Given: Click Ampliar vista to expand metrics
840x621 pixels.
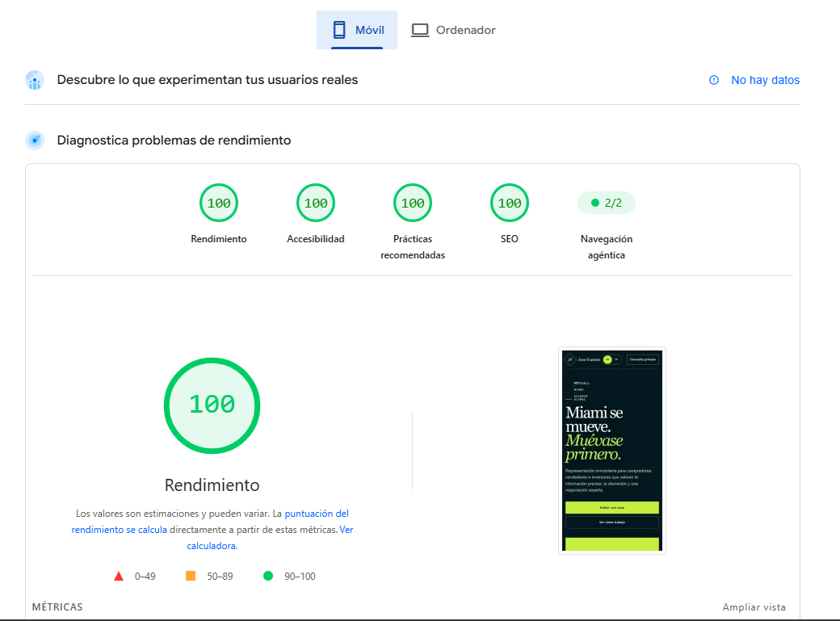Looking at the screenshot, I should click(754, 607).
